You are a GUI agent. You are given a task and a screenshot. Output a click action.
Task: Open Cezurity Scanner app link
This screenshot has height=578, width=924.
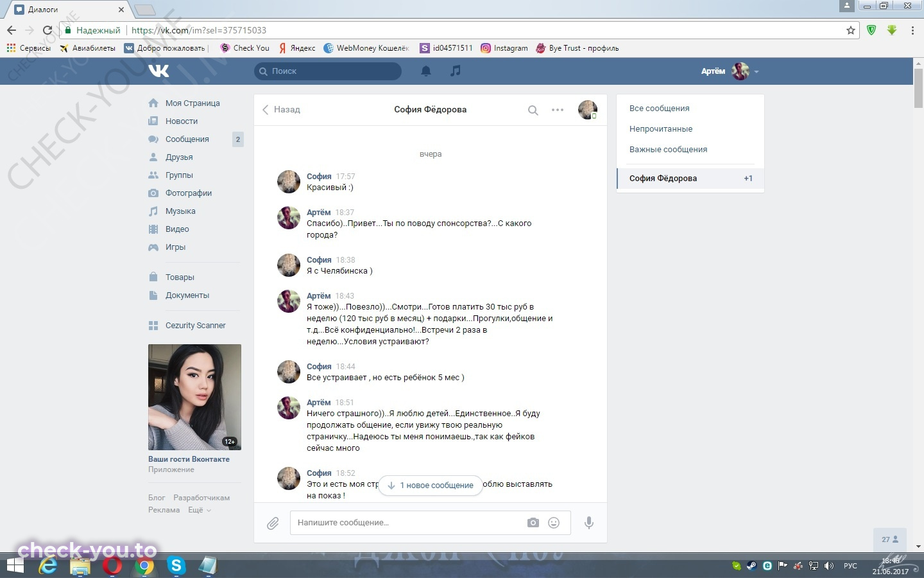194,325
